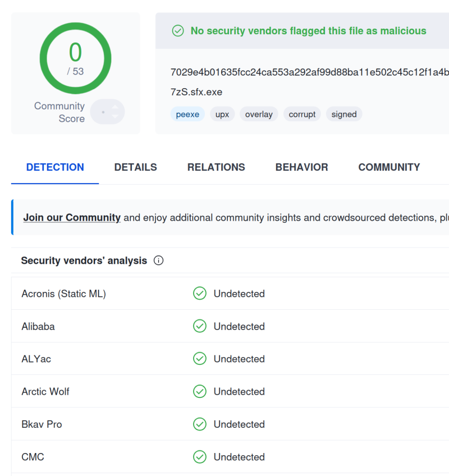This screenshot has height=476, width=449.
Task: Upvote in the community score control
Action: [x=114, y=107]
